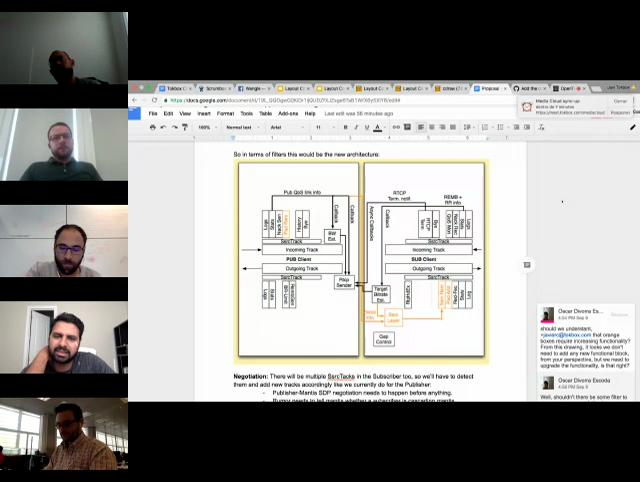Open the 100% zoom dropdown

(x=207, y=127)
